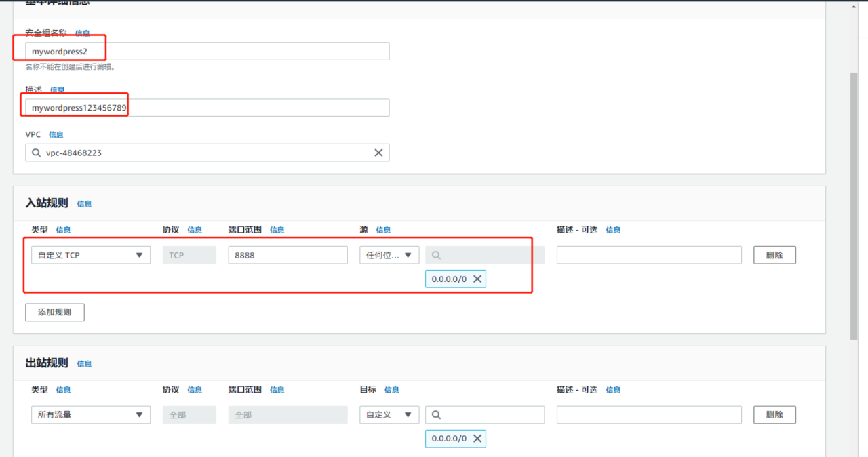Click the magnifier icon in the VPC field
This screenshot has width=868, height=457.
click(35, 152)
